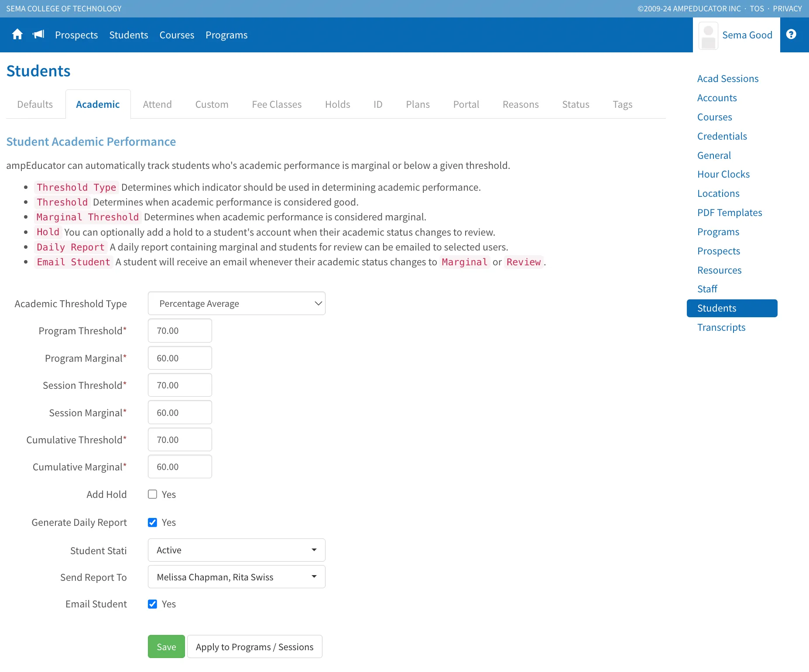Click Apply to Programs / Sessions button

coord(255,647)
